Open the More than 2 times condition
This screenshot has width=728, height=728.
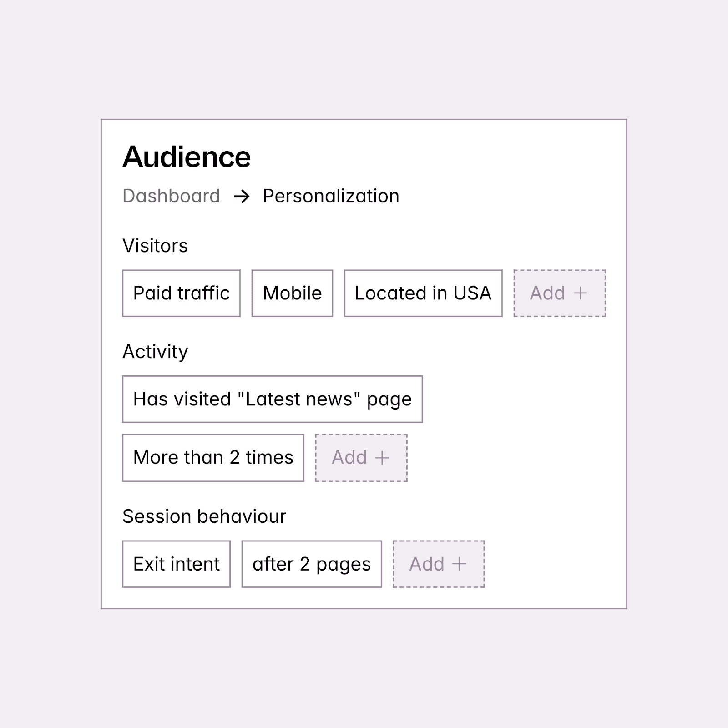coord(212,457)
